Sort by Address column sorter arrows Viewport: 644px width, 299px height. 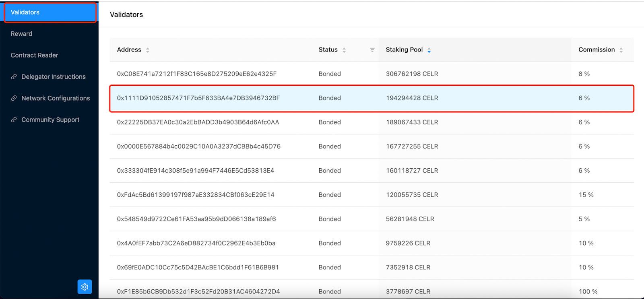(148, 50)
